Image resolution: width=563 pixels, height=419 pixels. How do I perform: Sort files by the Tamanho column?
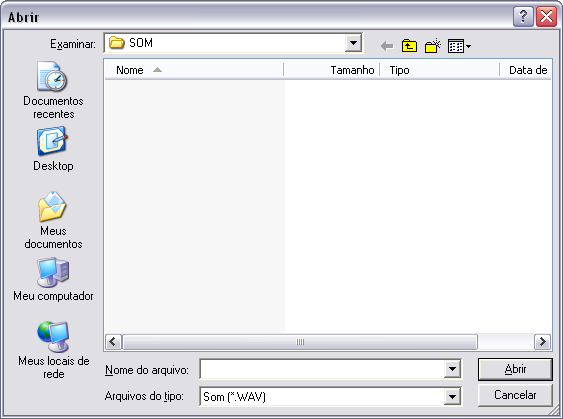pos(331,70)
